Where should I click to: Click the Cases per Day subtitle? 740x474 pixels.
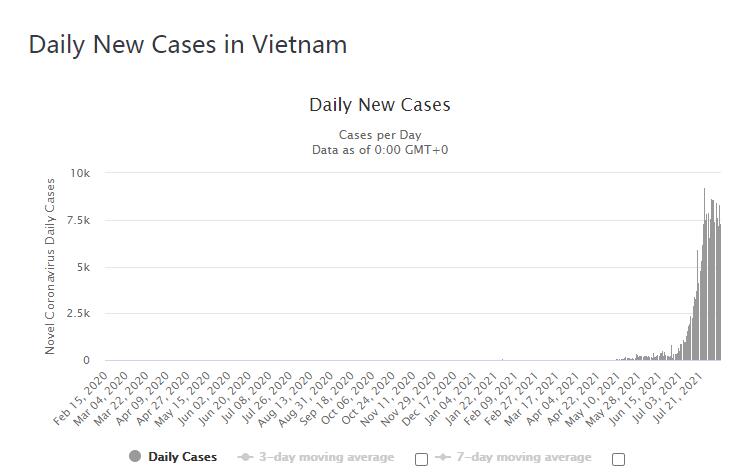[x=380, y=134]
